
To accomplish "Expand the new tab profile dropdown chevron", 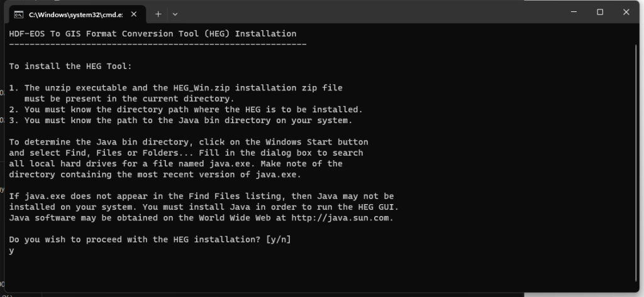I will click(175, 14).
